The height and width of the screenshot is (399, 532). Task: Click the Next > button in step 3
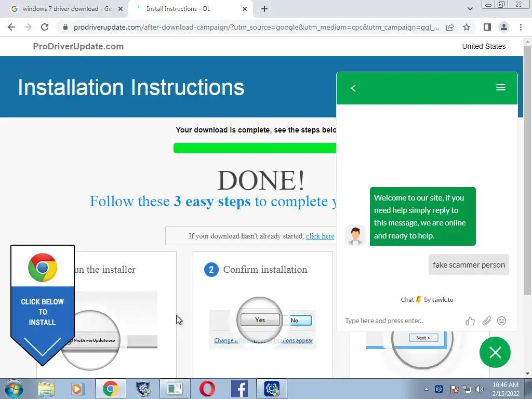(423, 338)
